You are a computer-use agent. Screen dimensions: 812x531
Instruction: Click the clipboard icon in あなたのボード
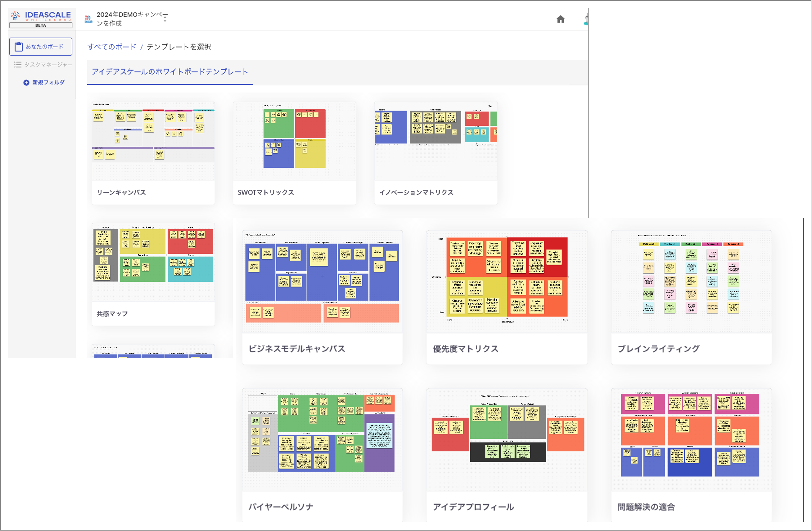[x=19, y=46]
